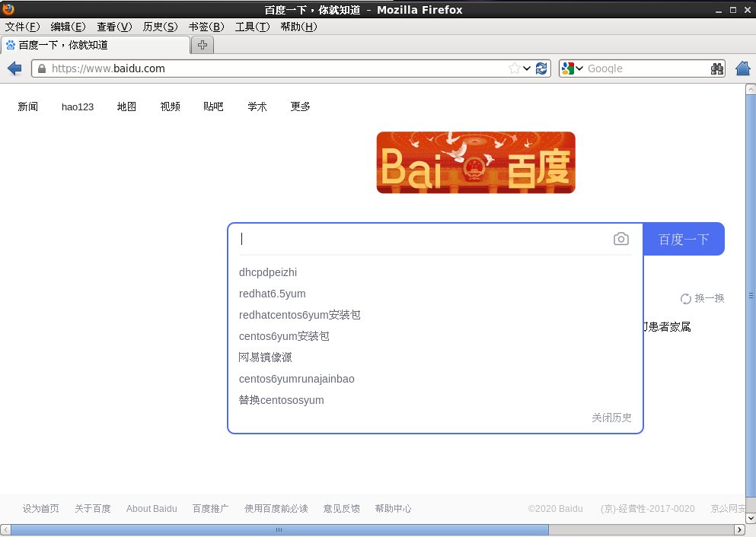Click the binoculars search icon

pos(717,68)
